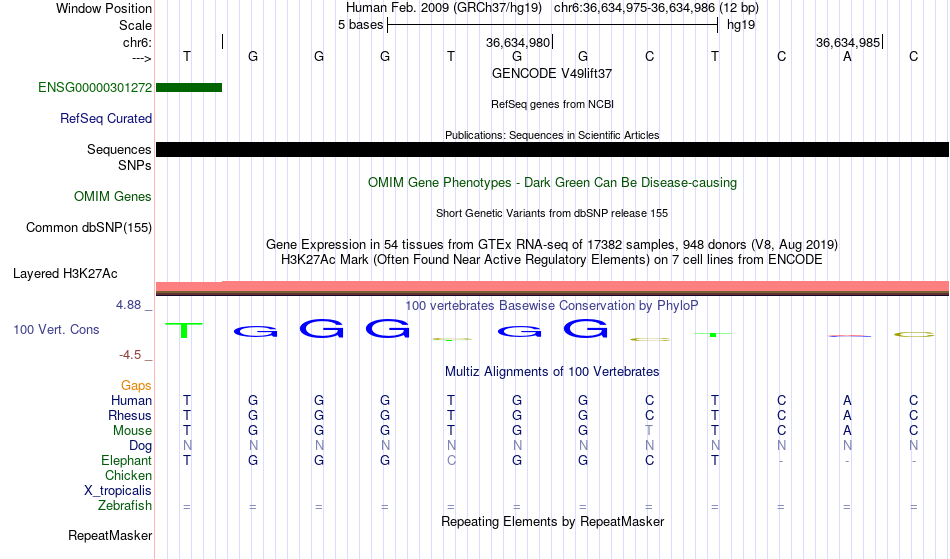Screen dimensions: 950x559
Task: Click the Human species label
Action: pos(131,401)
